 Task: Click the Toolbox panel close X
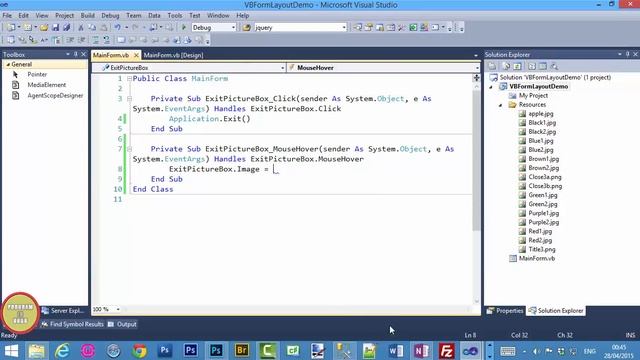[x=84, y=54]
